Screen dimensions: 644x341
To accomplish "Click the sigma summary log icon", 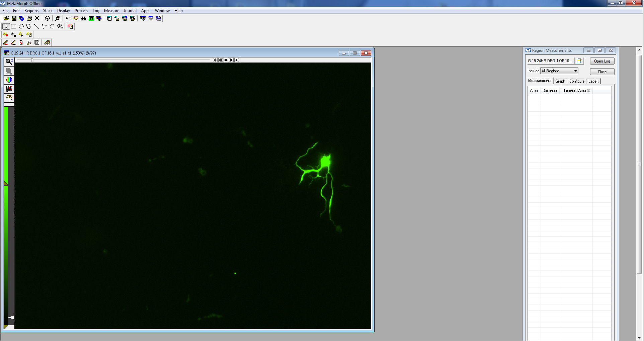I will [133, 18].
